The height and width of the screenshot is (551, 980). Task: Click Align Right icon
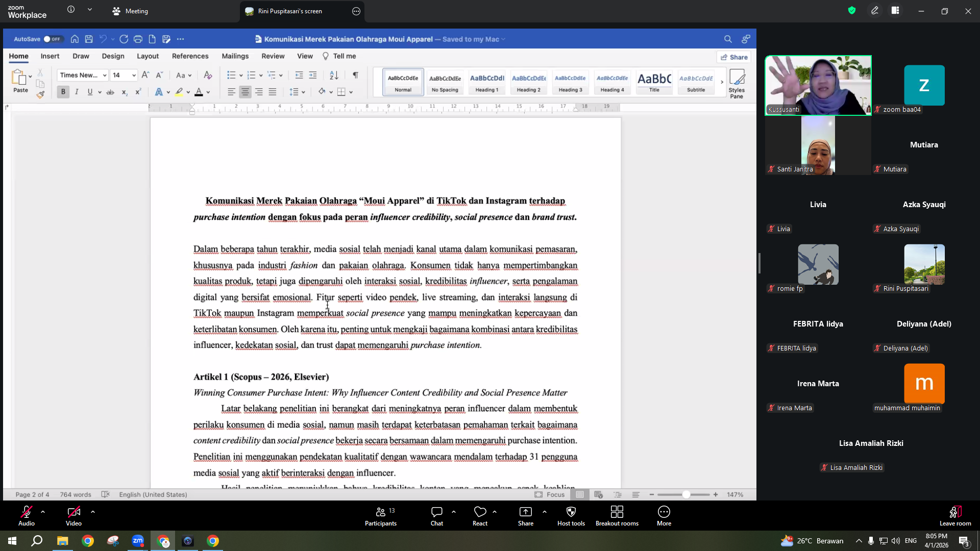click(x=259, y=92)
